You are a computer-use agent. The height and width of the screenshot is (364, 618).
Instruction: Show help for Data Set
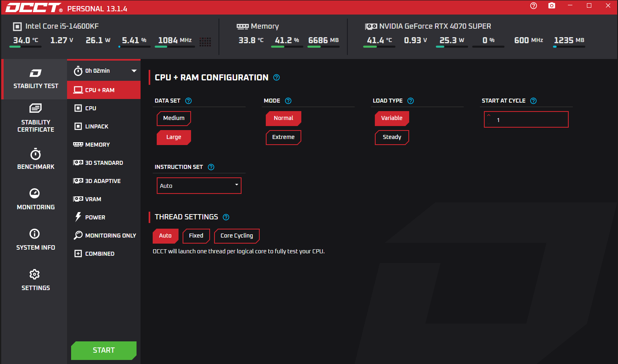(x=188, y=101)
